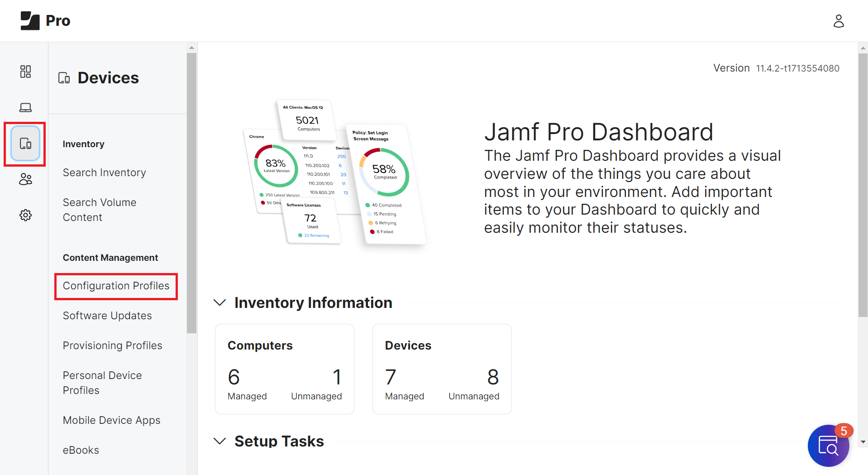Open Configuration Profiles
868x475 pixels.
tap(116, 286)
